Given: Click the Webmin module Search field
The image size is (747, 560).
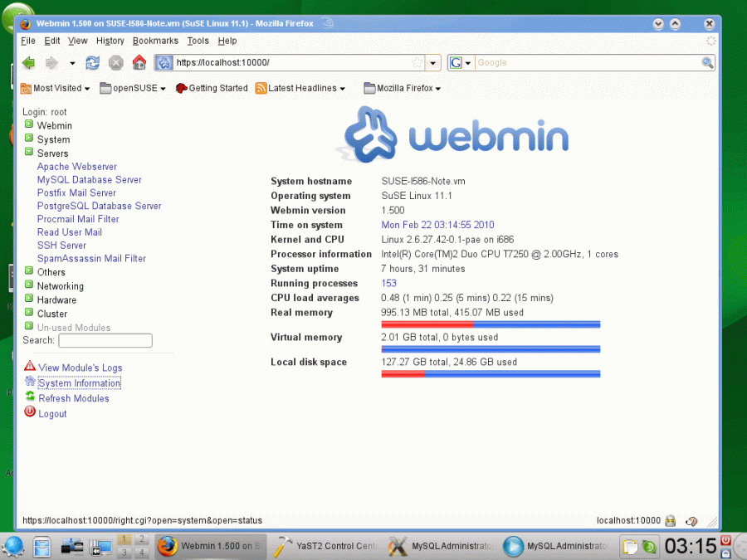Looking at the screenshot, I should point(105,340).
